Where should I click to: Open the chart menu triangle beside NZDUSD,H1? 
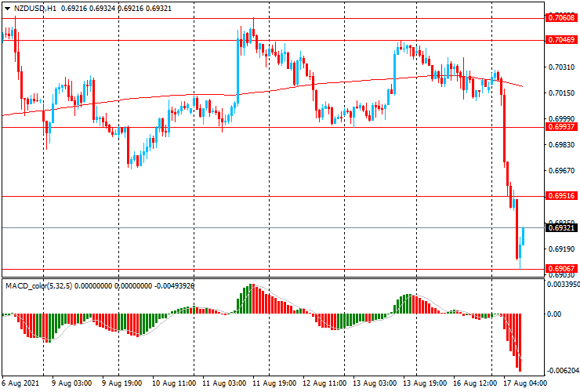tap(7, 9)
